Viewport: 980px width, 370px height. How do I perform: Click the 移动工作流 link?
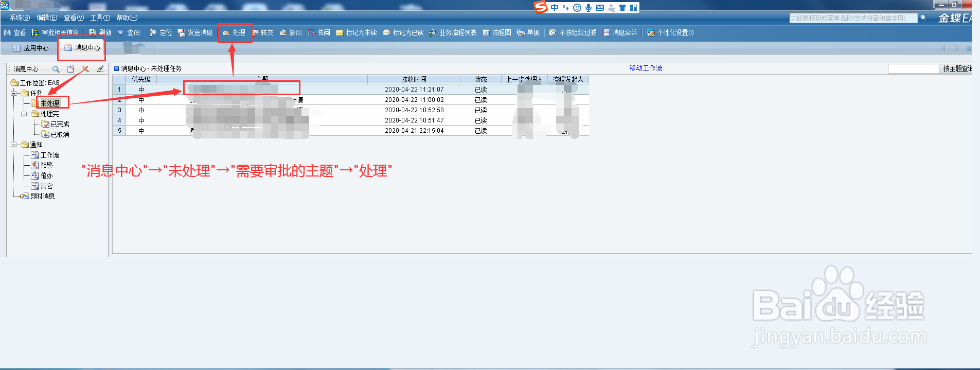pyautogui.click(x=646, y=68)
